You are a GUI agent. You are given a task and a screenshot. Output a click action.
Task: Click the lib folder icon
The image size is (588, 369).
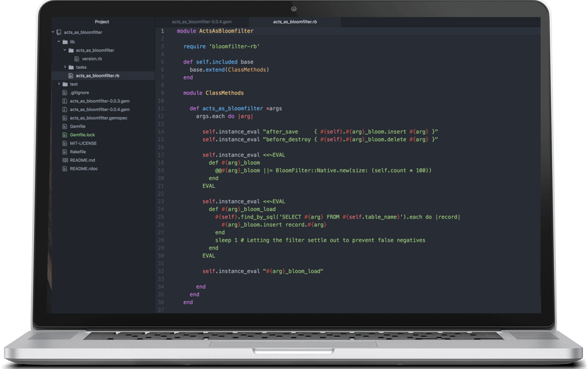pos(65,42)
